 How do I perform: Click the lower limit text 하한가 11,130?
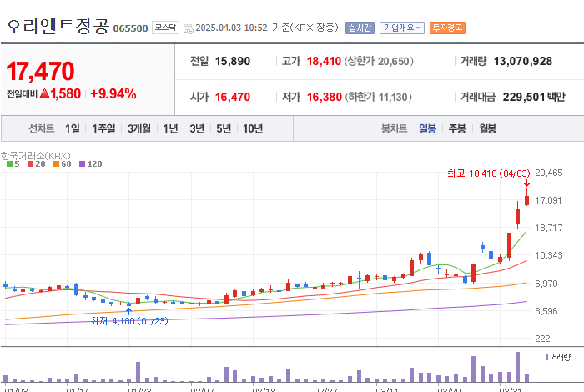pos(378,97)
